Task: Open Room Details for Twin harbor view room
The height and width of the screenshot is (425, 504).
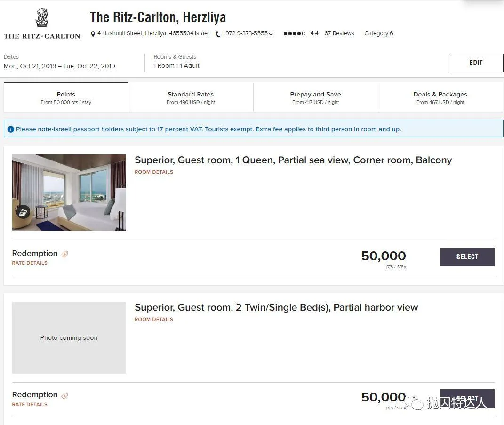Action: click(x=154, y=320)
